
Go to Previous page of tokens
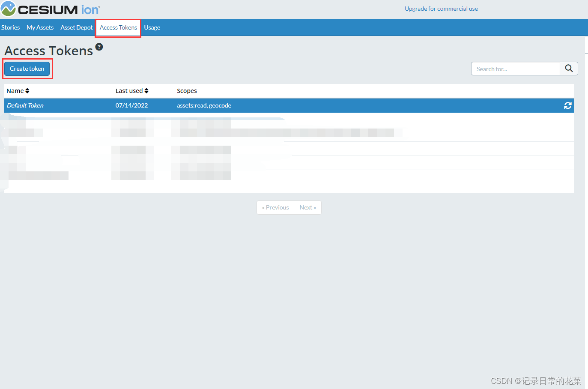pos(275,207)
